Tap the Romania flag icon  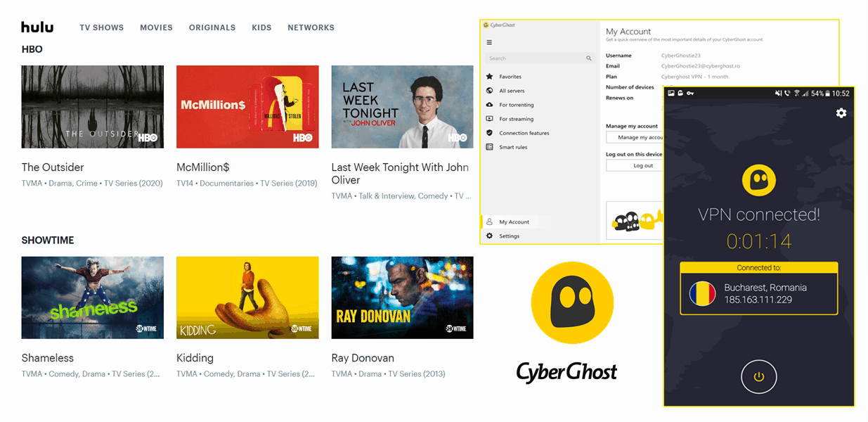click(702, 293)
